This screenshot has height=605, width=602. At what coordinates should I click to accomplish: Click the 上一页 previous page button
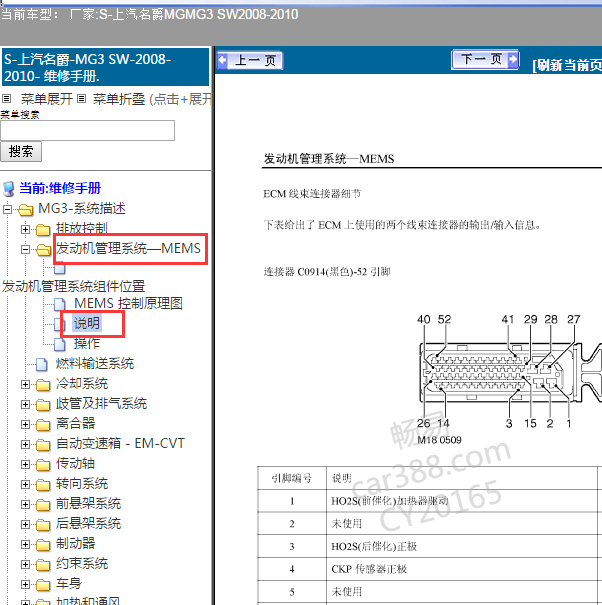click(250, 61)
